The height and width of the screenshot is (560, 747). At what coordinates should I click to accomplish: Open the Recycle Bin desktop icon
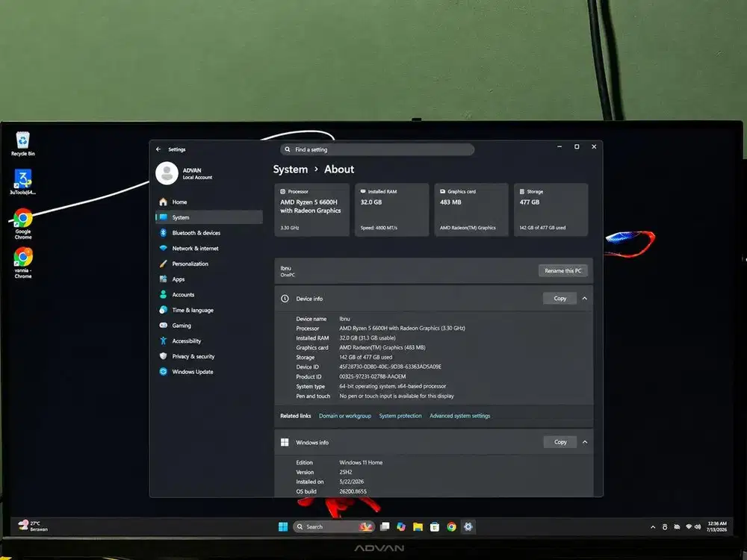coord(22,144)
